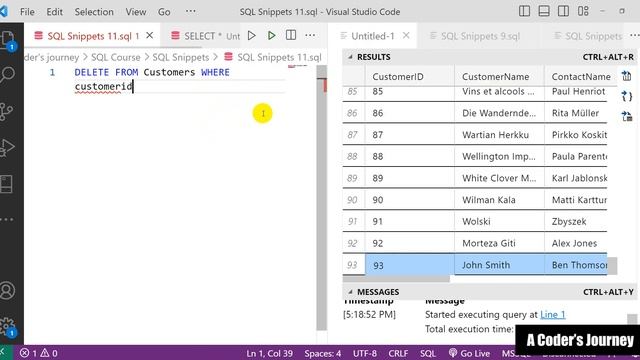
Task: Toggle the primary side bar layout icon
Action: coord(524,11)
